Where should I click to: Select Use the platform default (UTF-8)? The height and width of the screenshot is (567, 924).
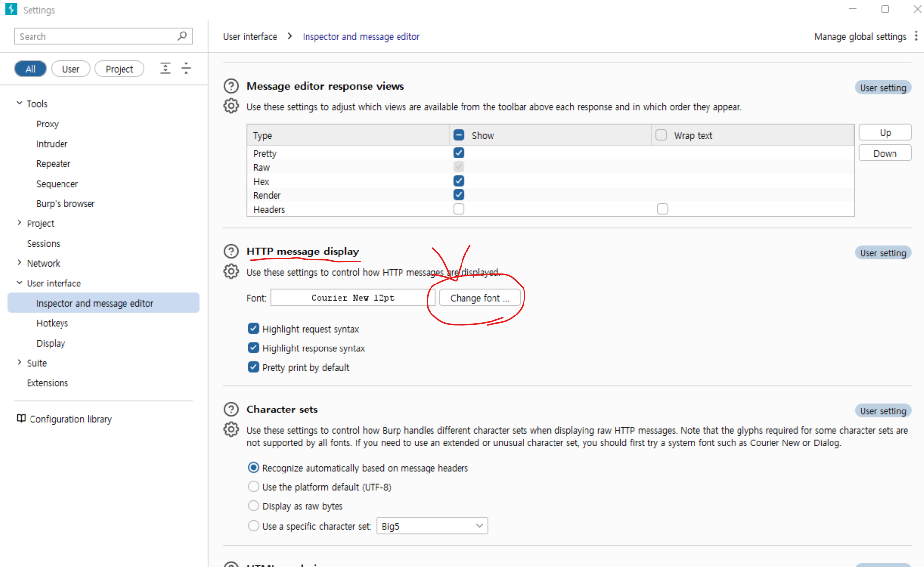pyautogui.click(x=253, y=486)
